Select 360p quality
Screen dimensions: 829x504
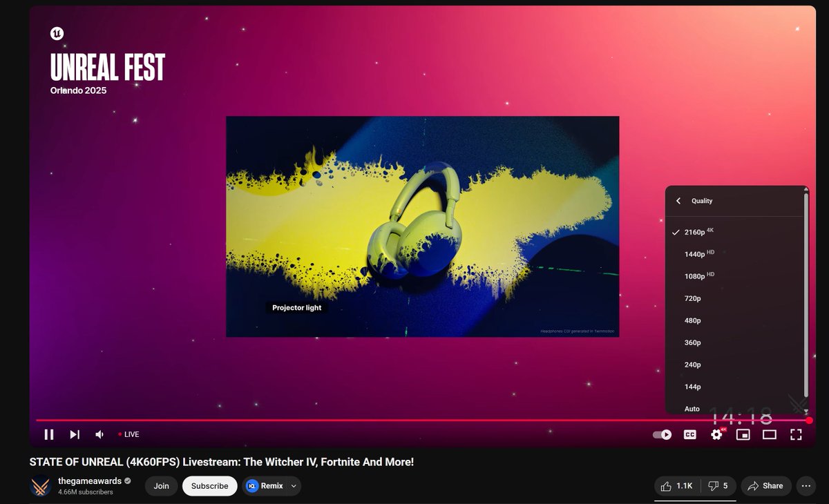coord(734,342)
